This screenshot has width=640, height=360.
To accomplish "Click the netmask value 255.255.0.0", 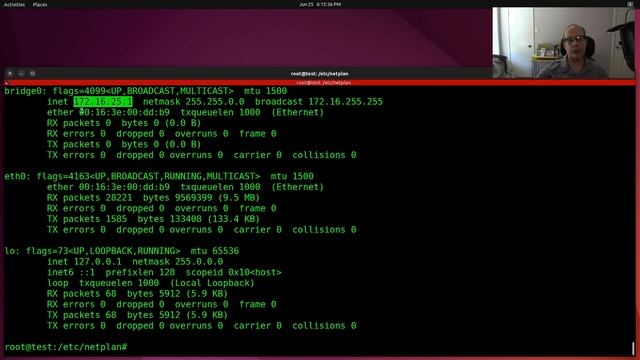I will pyautogui.click(x=215, y=102).
